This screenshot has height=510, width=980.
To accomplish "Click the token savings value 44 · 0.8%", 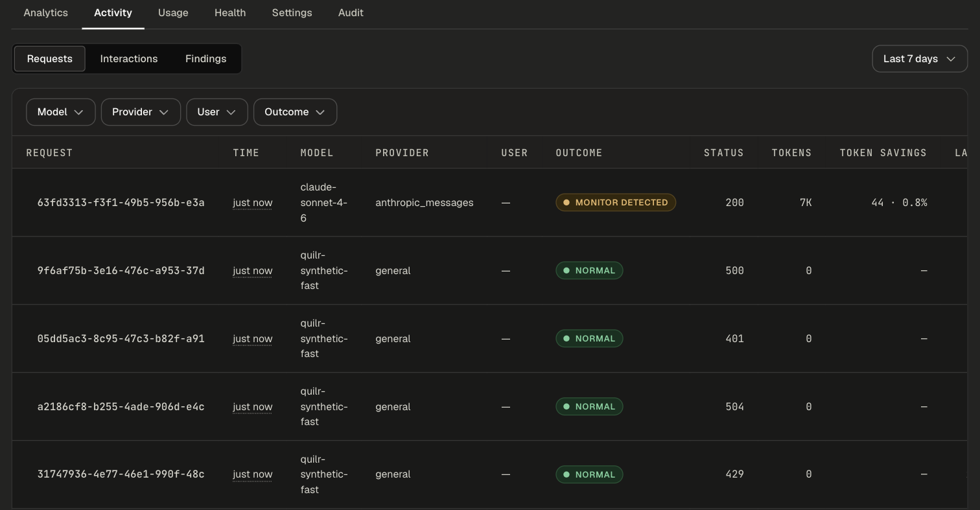I will click(x=899, y=203).
